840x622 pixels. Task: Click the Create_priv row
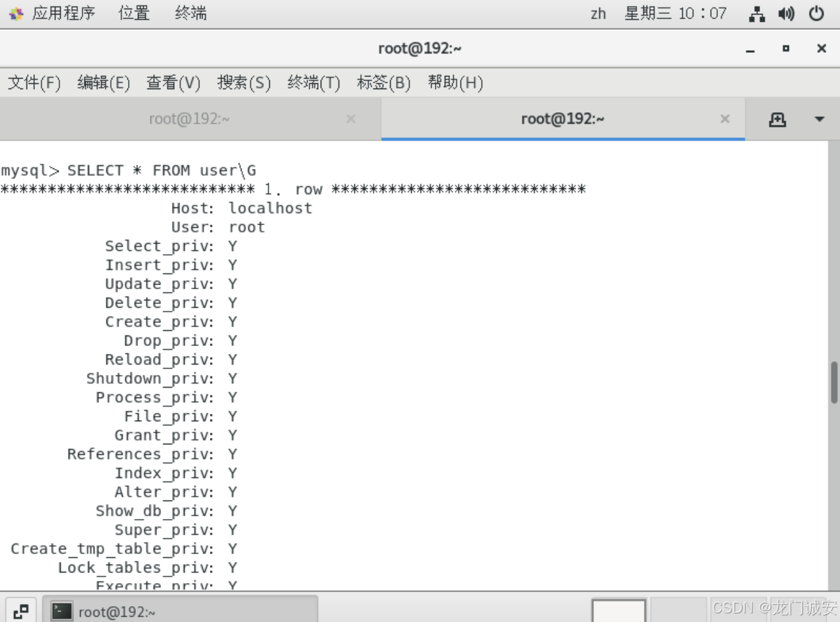171,322
